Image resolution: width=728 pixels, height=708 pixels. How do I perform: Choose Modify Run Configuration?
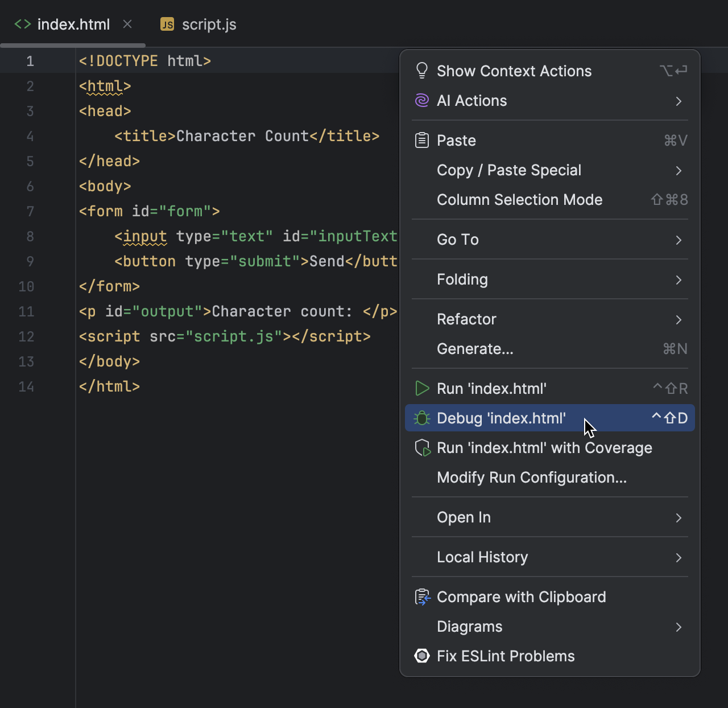531,478
